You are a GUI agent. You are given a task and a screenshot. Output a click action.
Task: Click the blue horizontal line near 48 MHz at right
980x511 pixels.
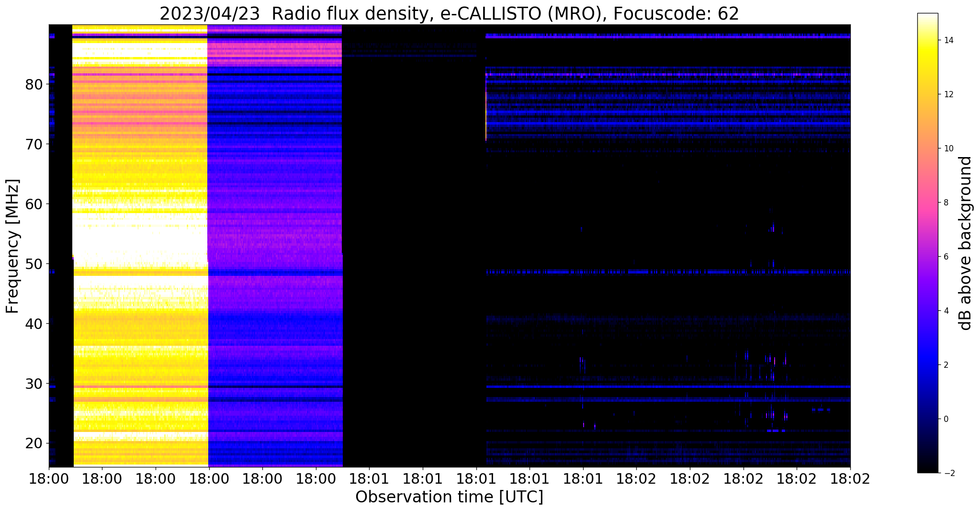point(668,272)
